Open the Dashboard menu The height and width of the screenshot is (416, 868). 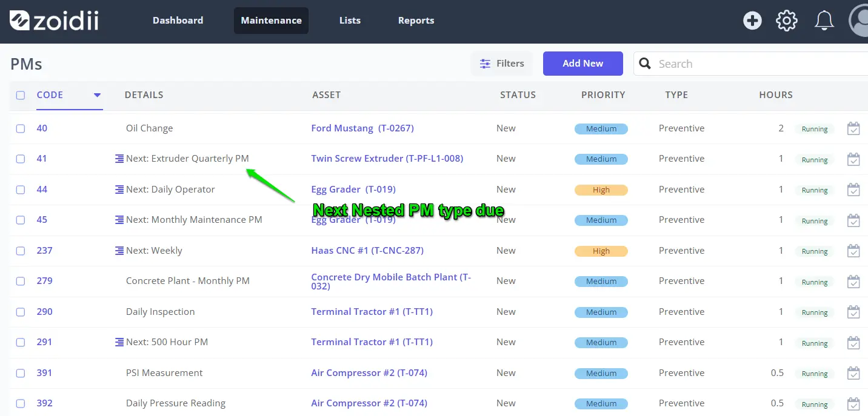[178, 21]
